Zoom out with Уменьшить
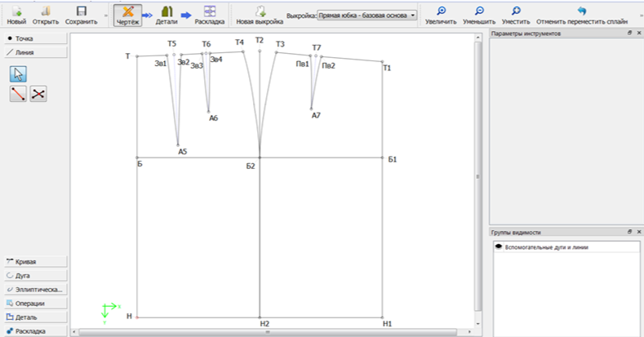The height and width of the screenshot is (337, 644). coord(479,16)
